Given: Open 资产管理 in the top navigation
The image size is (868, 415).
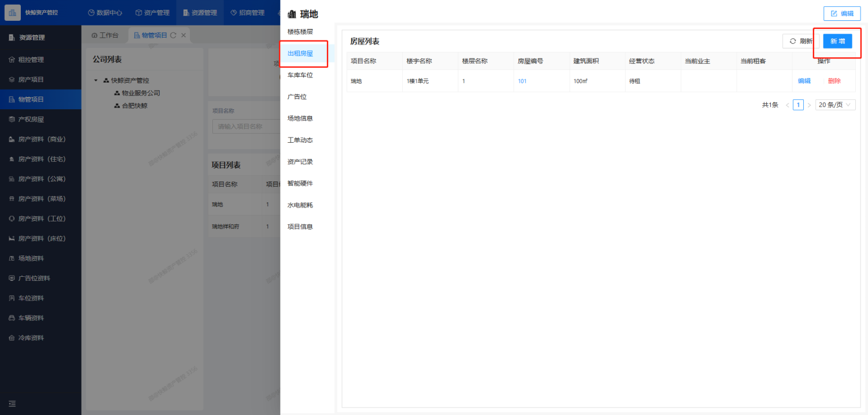Looking at the screenshot, I should click(152, 13).
